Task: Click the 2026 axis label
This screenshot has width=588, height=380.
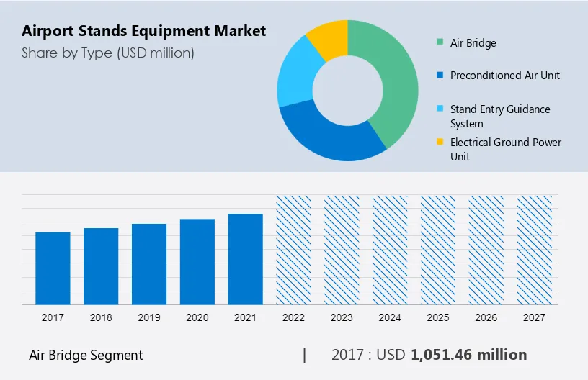Action: (486, 317)
